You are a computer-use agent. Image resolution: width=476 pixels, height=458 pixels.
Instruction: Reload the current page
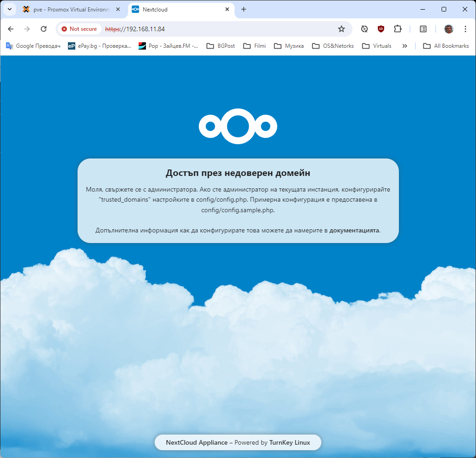coord(44,29)
